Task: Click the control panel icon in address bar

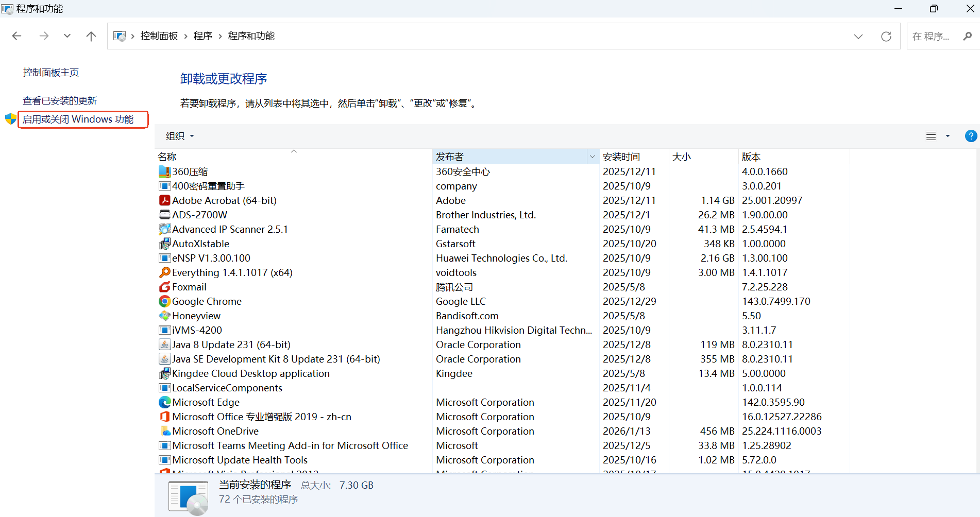Action: point(120,36)
